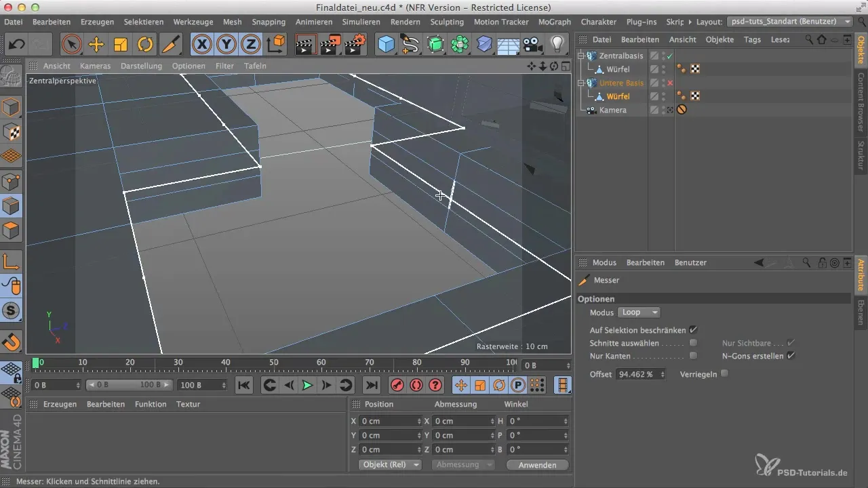Open the disabled Abmessung dropdown
This screenshot has height=488, width=868.
click(x=465, y=465)
